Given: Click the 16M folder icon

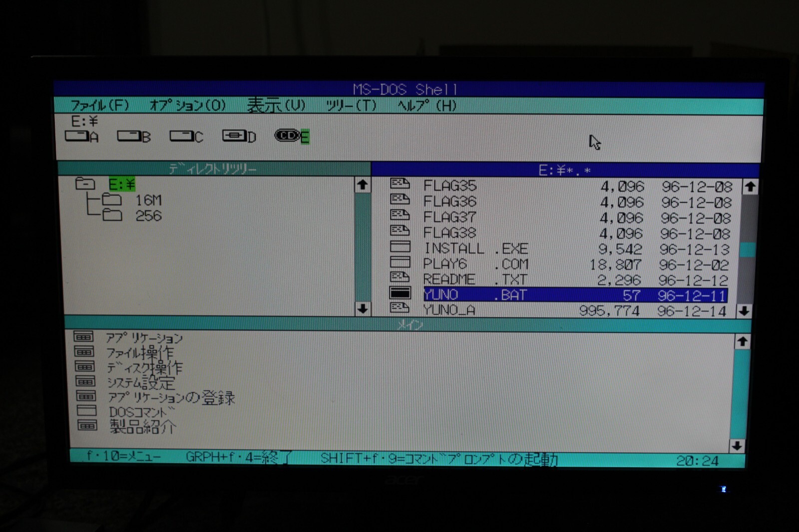Looking at the screenshot, I should [x=112, y=200].
